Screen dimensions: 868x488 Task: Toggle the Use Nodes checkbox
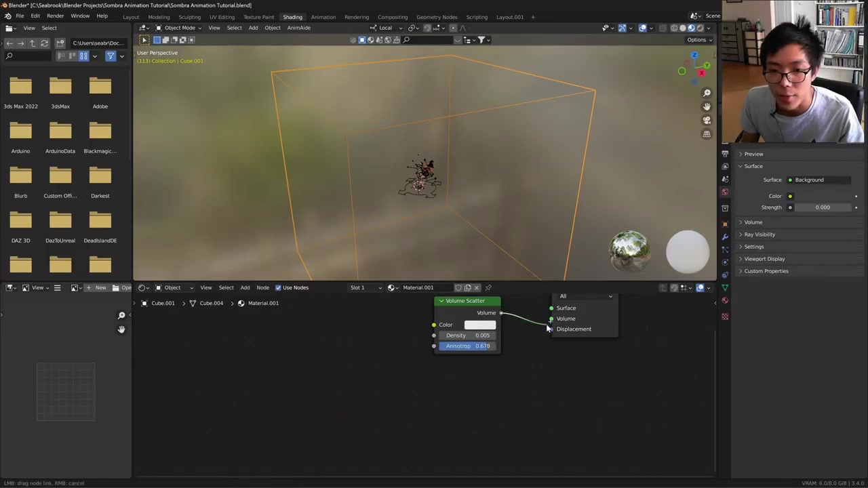click(278, 287)
